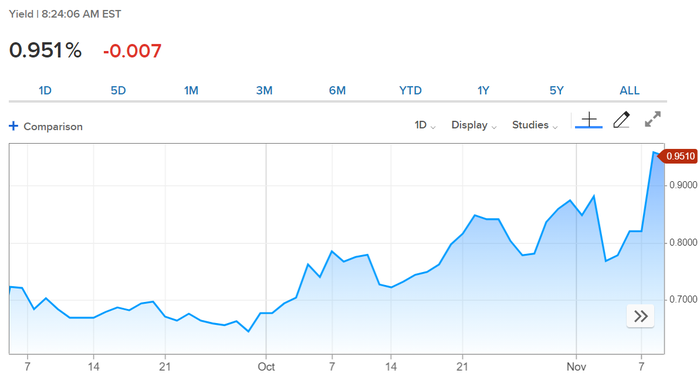This screenshot has width=700, height=387.
Task: Click the plus icon beside Comparison
Action: tap(13, 126)
